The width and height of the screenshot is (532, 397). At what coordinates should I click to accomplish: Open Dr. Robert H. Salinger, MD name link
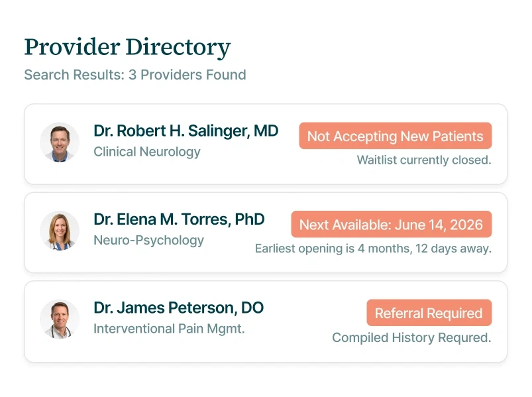[x=186, y=131]
